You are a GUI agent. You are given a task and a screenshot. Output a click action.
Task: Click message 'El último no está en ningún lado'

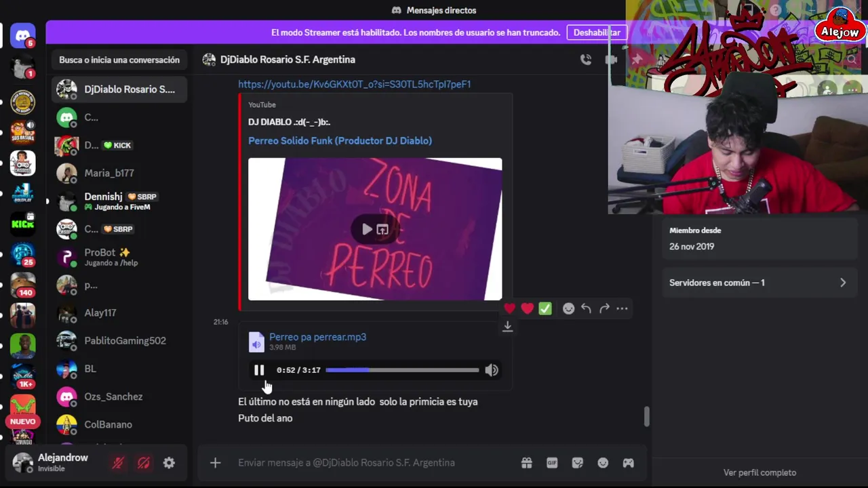[x=358, y=402]
